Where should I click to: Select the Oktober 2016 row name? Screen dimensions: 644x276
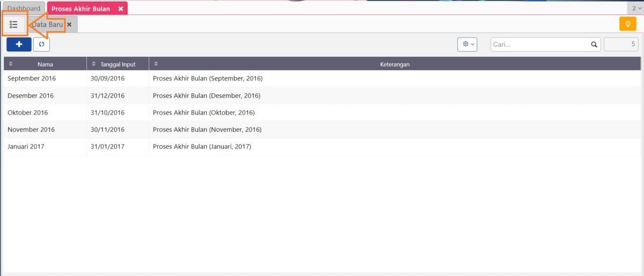coord(28,113)
